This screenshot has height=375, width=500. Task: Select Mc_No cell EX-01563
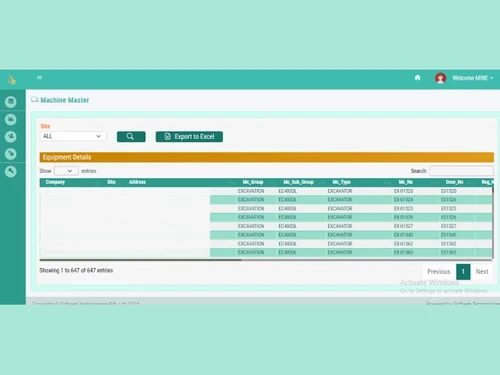[403, 252]
